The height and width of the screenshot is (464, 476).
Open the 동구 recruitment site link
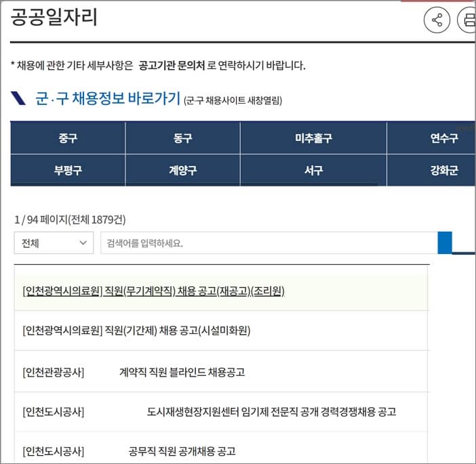click(x=183, y=138)
